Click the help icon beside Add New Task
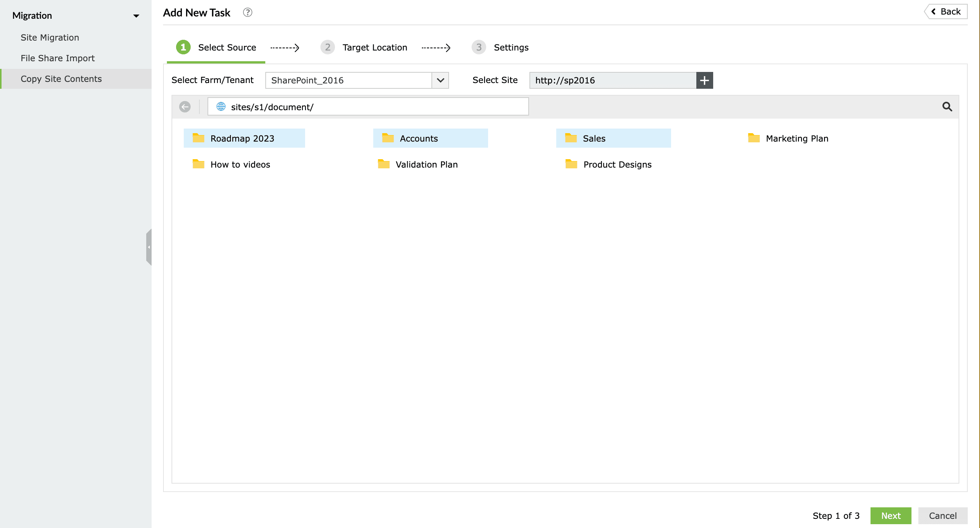 248,12
